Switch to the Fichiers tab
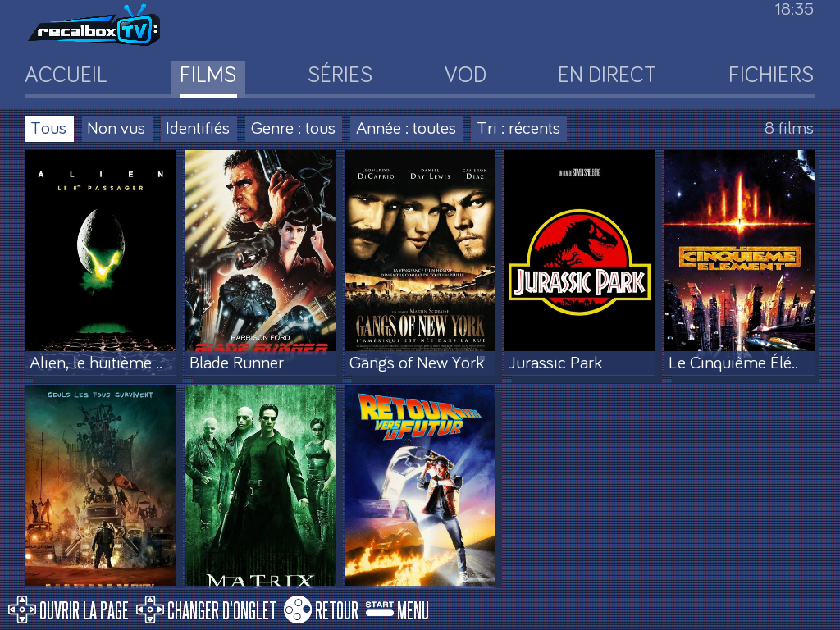The width and height of the screenshot is (840, 630). point(771,75)
